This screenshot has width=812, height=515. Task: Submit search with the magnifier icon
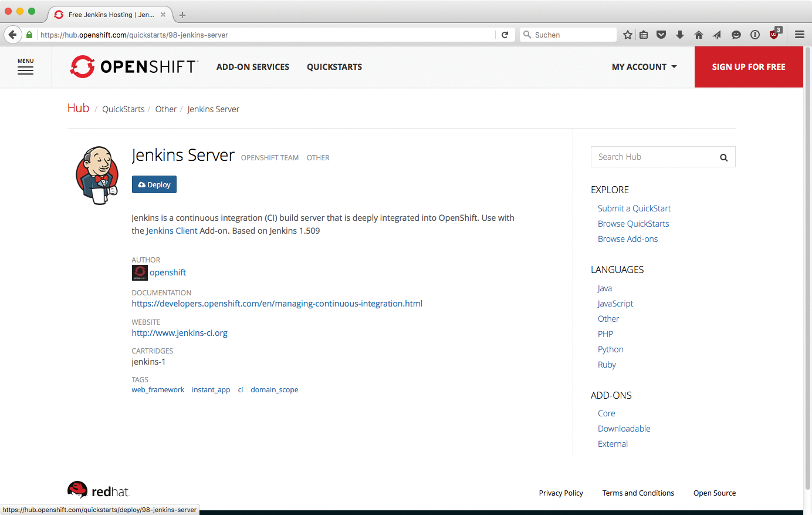[723, 157]
